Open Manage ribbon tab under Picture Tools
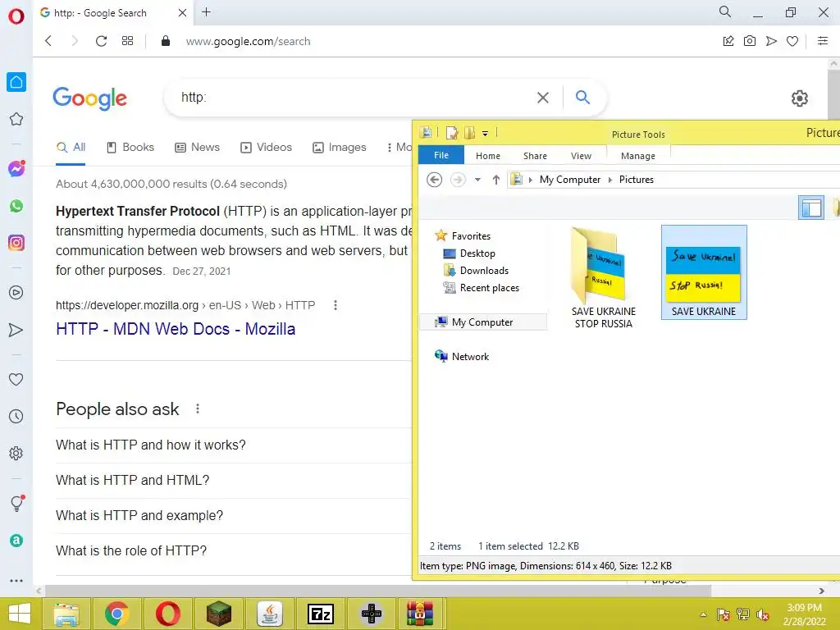Viewport: 840px width, 630px height. pos(637,156)
